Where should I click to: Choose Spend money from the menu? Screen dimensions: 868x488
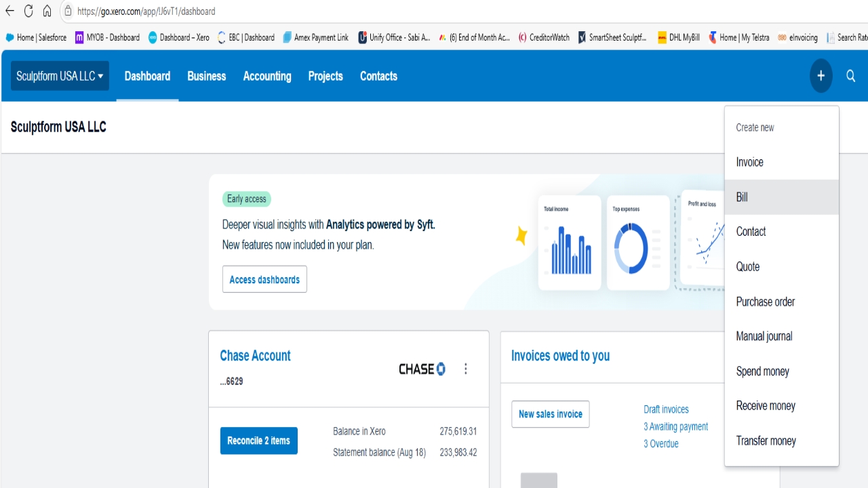tap(782, 371)
